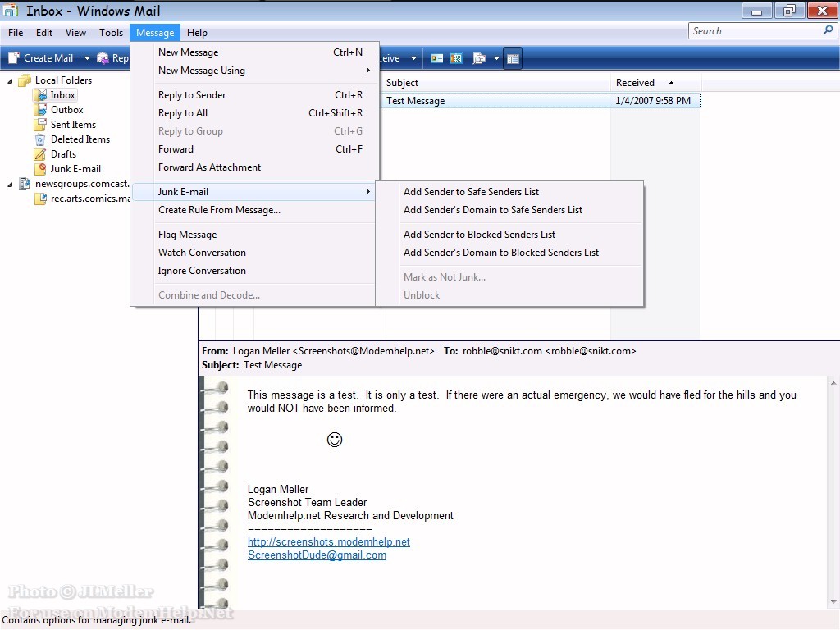Toggle the Folder List toolbar icon

tap(513, 58)
